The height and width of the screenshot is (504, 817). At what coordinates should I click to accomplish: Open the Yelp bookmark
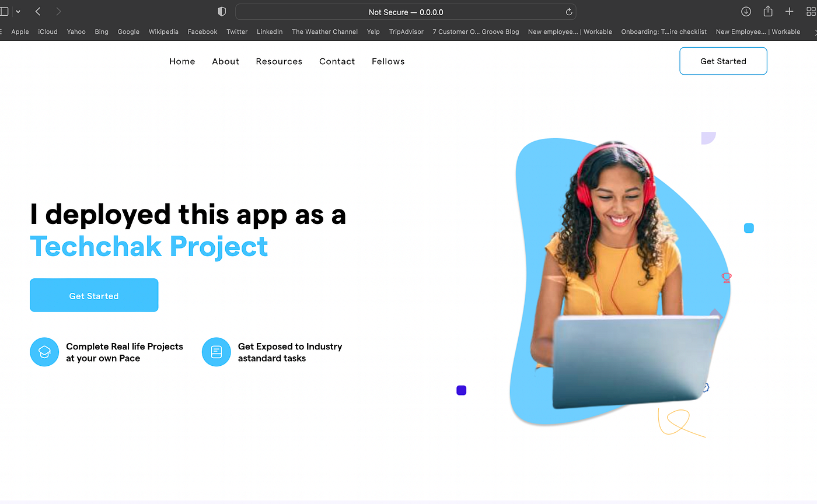coord(373,32)
